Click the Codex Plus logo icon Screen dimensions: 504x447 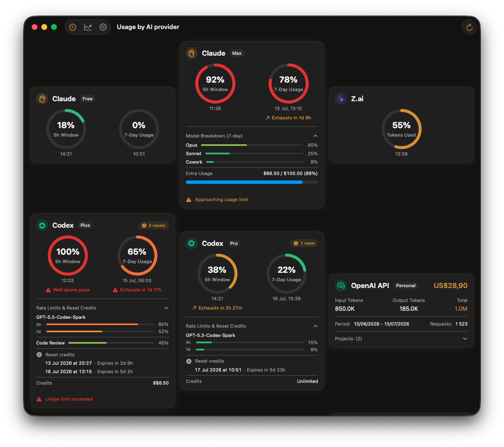tap(42, 226)
